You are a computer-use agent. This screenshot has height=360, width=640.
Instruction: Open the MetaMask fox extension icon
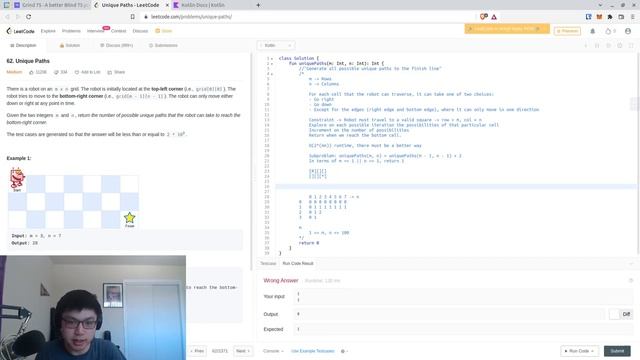[599, 17]
